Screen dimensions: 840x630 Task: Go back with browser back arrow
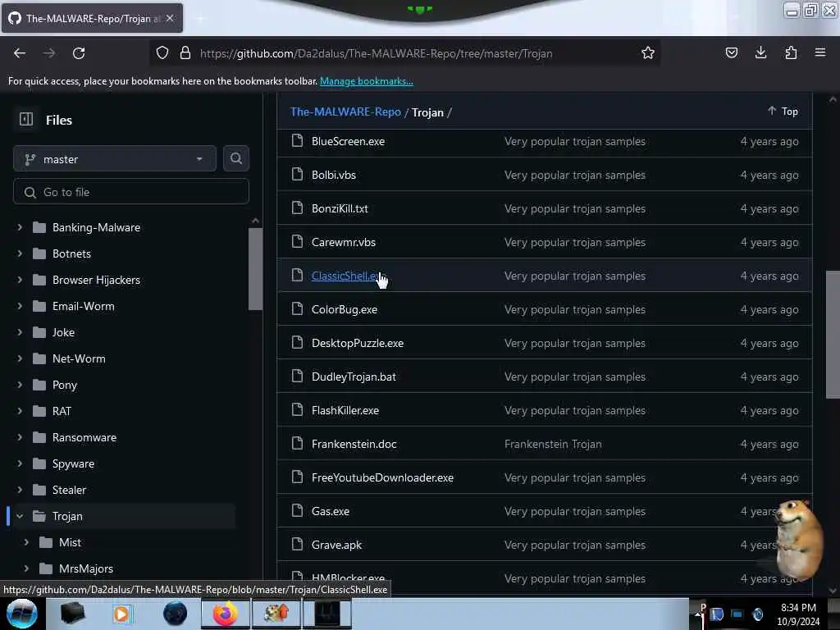20,53
